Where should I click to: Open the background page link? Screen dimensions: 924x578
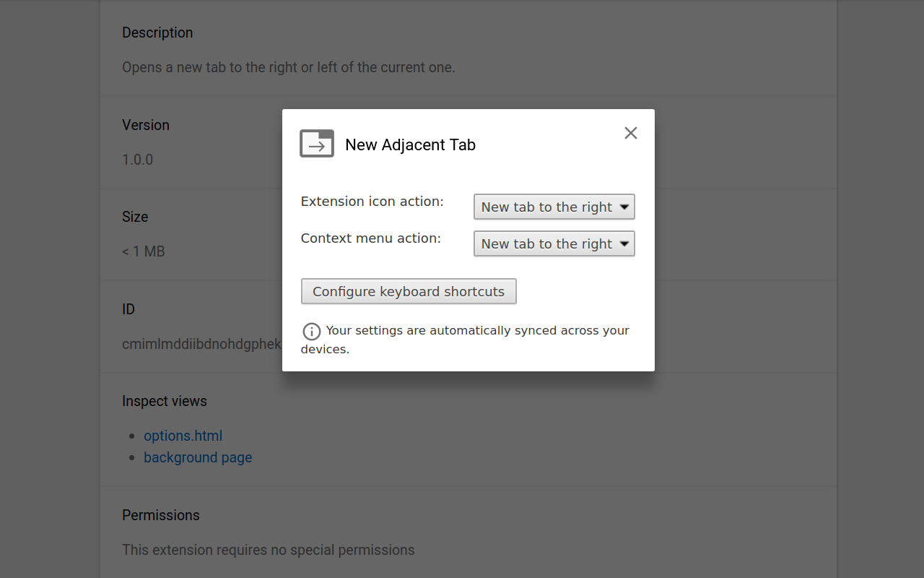pos(198,457)
